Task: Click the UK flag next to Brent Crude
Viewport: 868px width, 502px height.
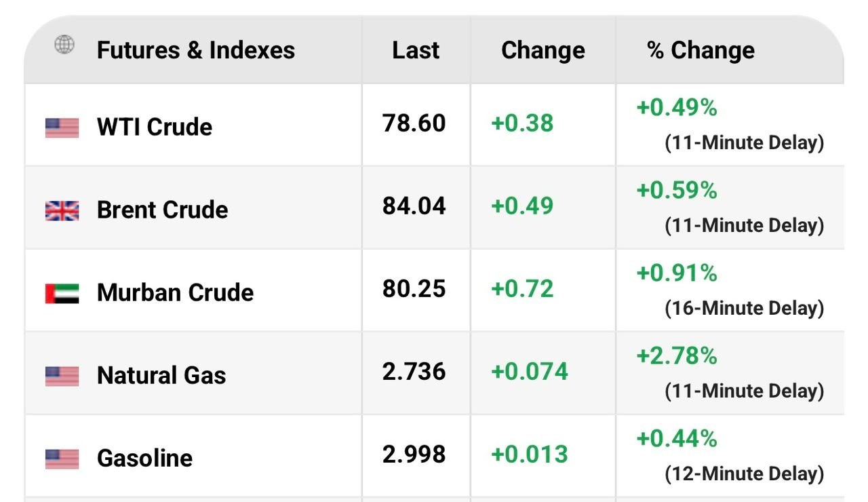Action: tap(62, 211)
